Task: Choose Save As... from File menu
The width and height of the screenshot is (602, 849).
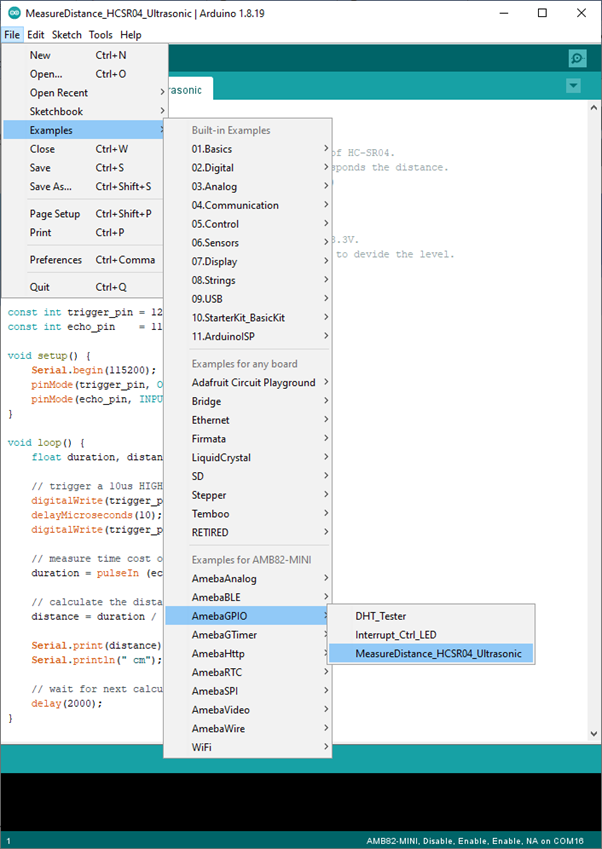Action: pyautogui.click(x=51, y=186)
